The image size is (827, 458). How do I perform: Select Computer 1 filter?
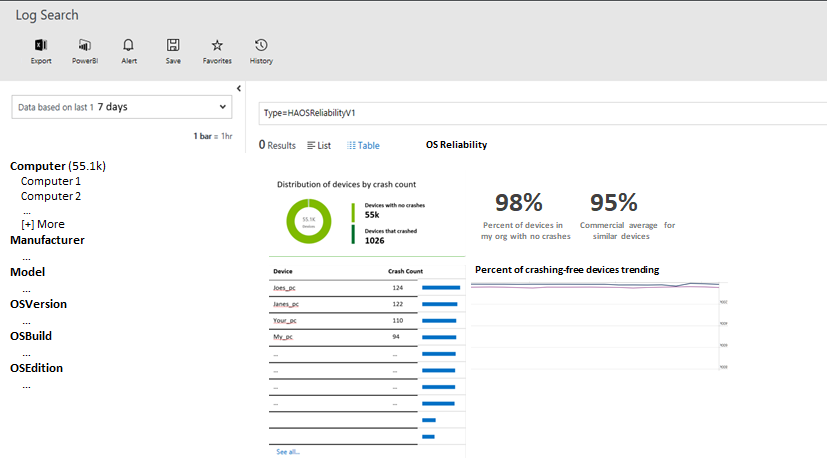tap(50, 181)
